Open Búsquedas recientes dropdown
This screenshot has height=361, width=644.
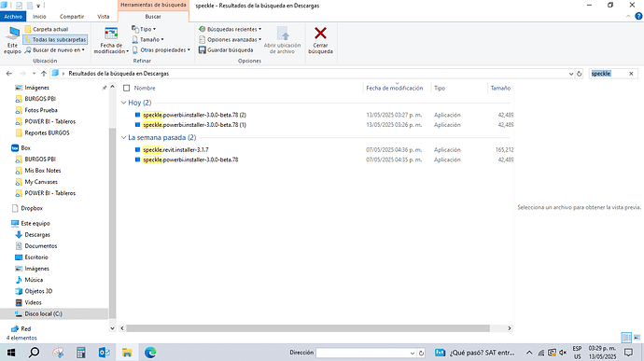point(230,29)
